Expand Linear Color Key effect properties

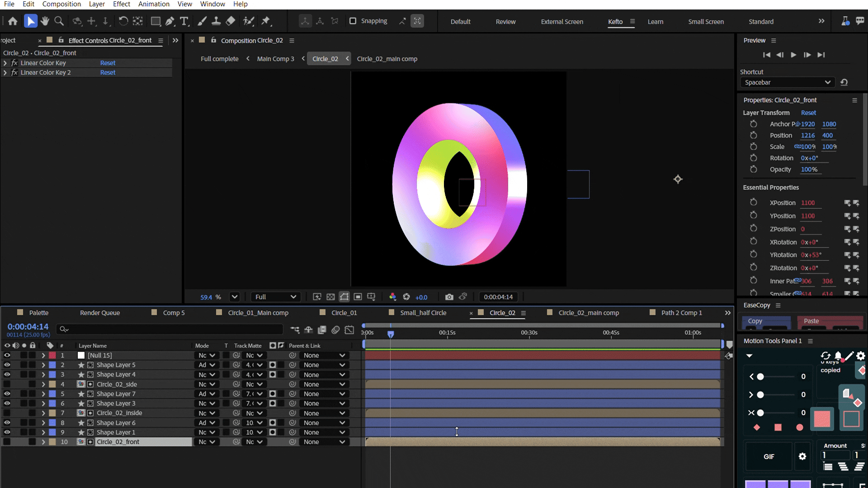(x=5, y=63)
